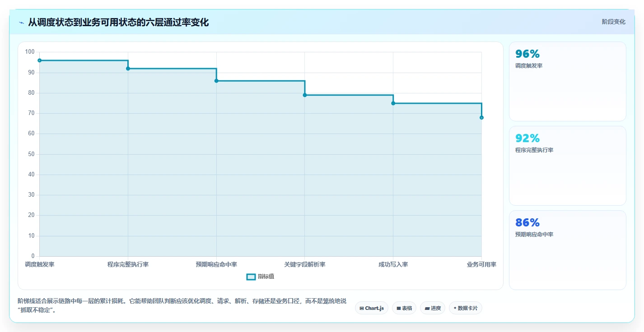Click the 调度触发率 x-axis label

[40, 264]
